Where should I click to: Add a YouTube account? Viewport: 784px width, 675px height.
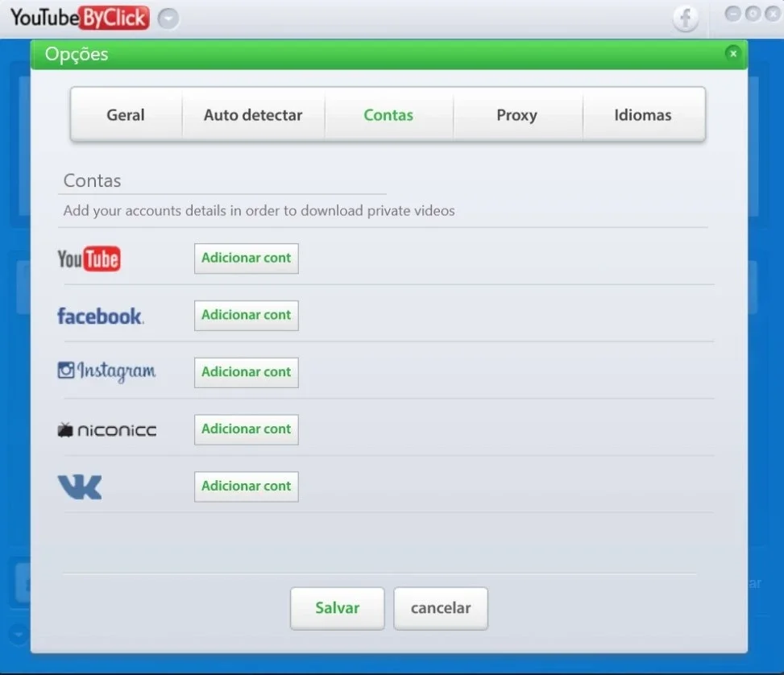[247, 259]
